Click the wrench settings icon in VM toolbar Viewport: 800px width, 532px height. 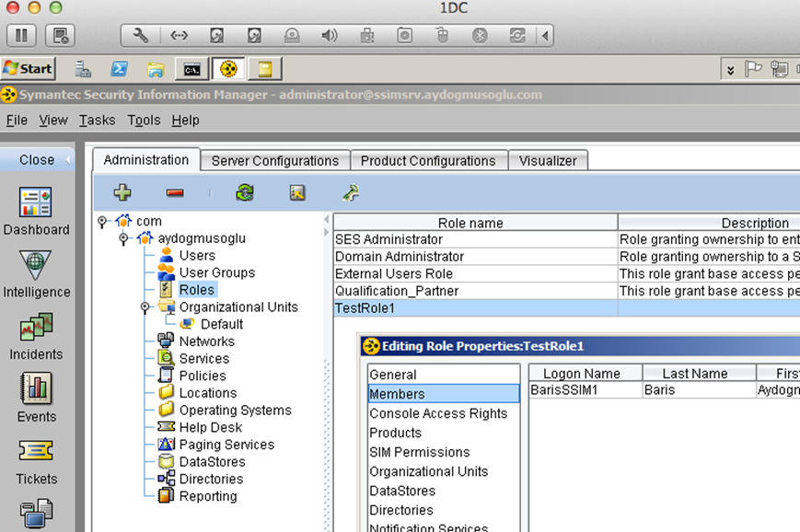coord(140,35)
